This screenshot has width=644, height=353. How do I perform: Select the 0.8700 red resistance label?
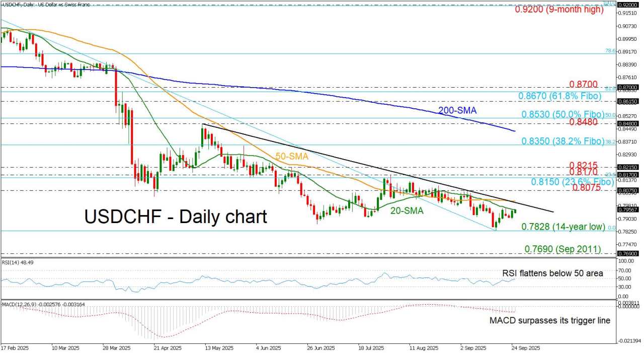pos(583,85)
